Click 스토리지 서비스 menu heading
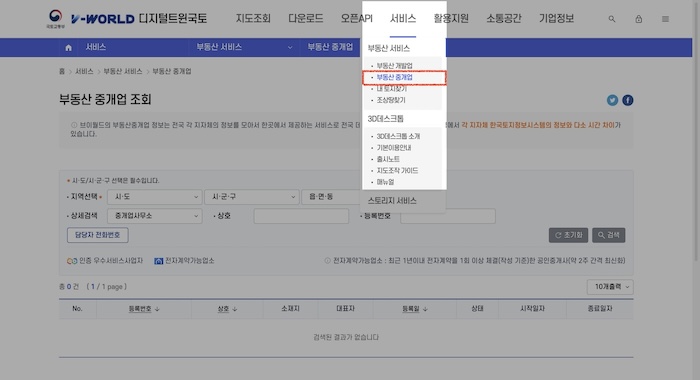 (392, 201)
